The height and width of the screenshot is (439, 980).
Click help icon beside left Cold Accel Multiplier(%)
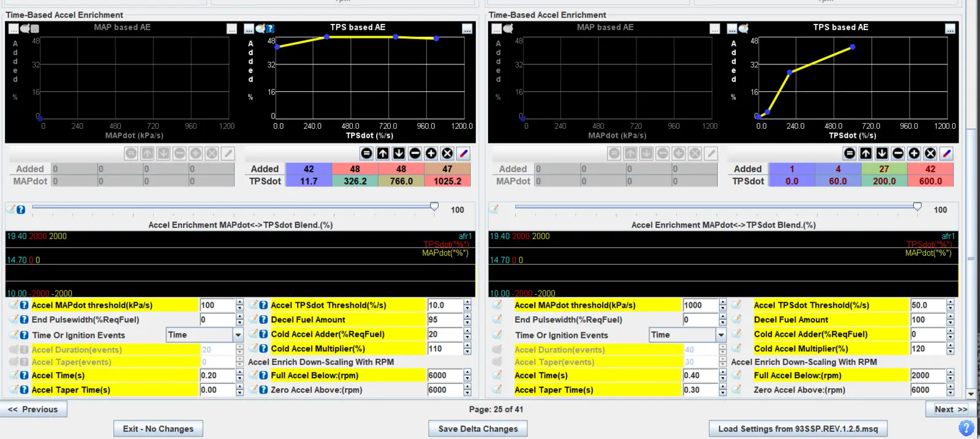click(263, 348)
